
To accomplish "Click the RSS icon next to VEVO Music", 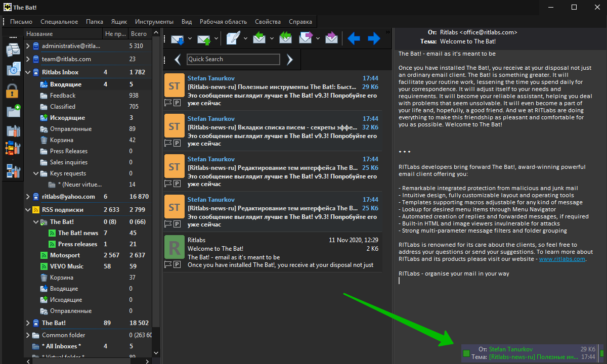I will (x=44, y=266).
